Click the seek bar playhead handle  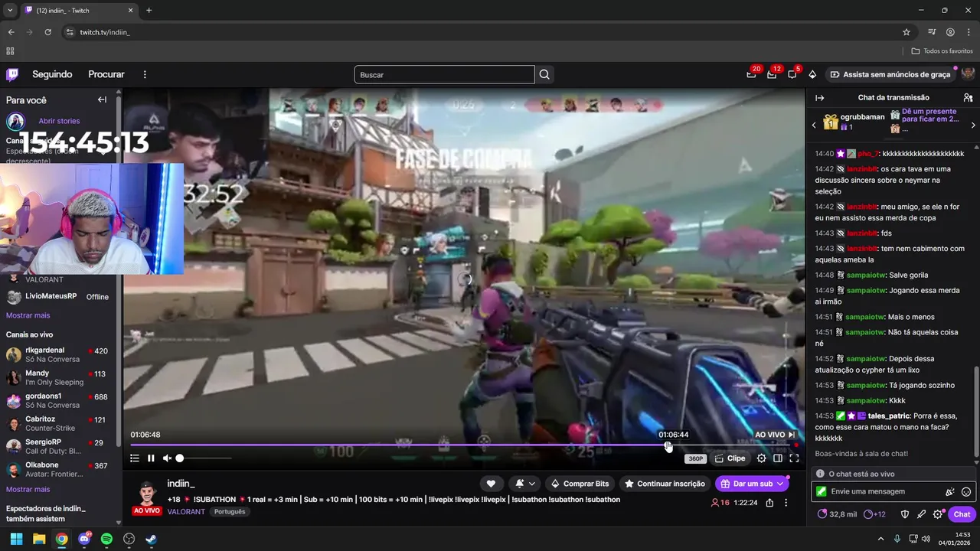668,445
